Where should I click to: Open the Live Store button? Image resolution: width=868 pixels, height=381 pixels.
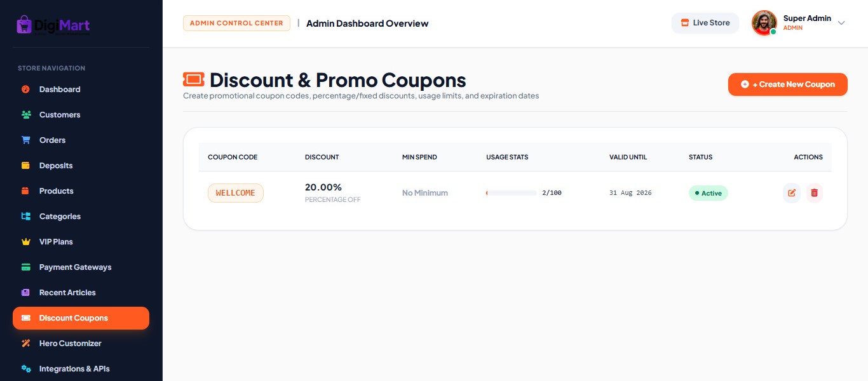(705, 23)
